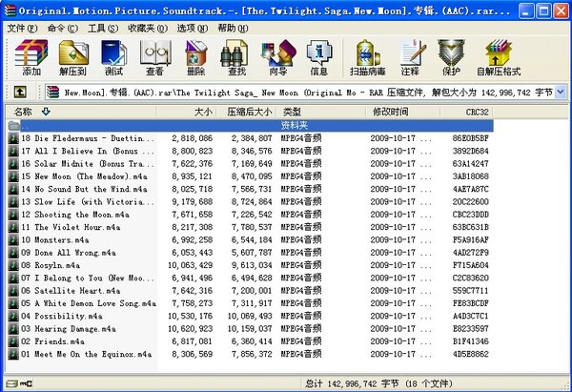Image resolution: width=572 pixels, height=392 pixels.
Task: Click the 删除 (Delete) toolbar icon
Action: coord(195,57)
